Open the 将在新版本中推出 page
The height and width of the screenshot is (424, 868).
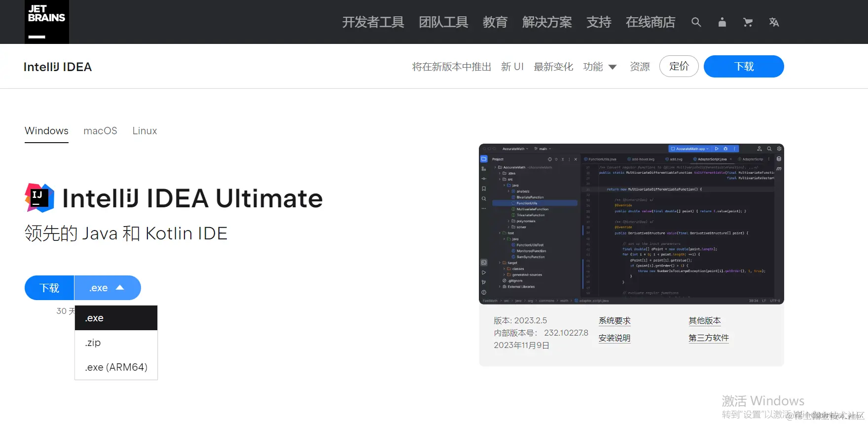(x=452, y=67)
